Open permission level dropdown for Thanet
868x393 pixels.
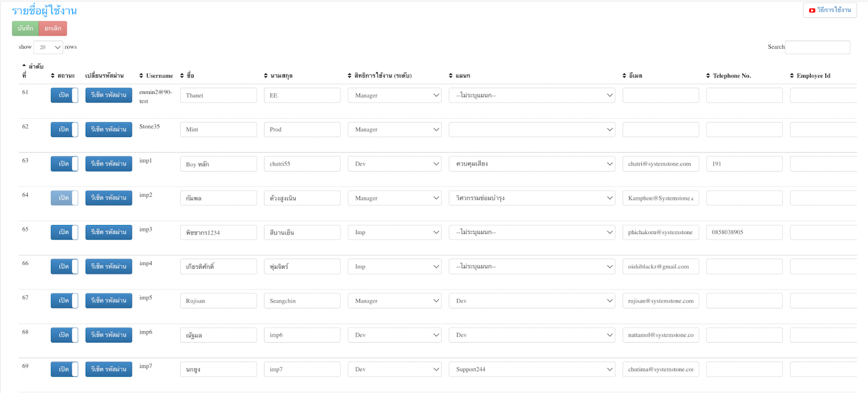[394, 95]
